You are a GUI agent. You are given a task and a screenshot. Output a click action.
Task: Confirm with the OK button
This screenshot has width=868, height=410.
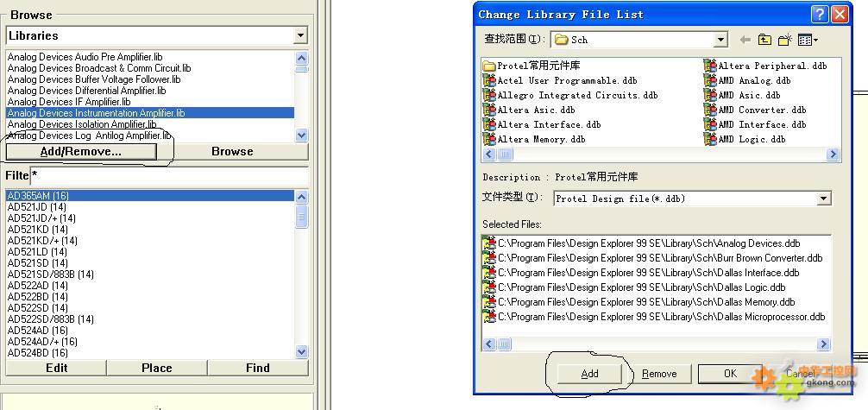coord(730,374)
